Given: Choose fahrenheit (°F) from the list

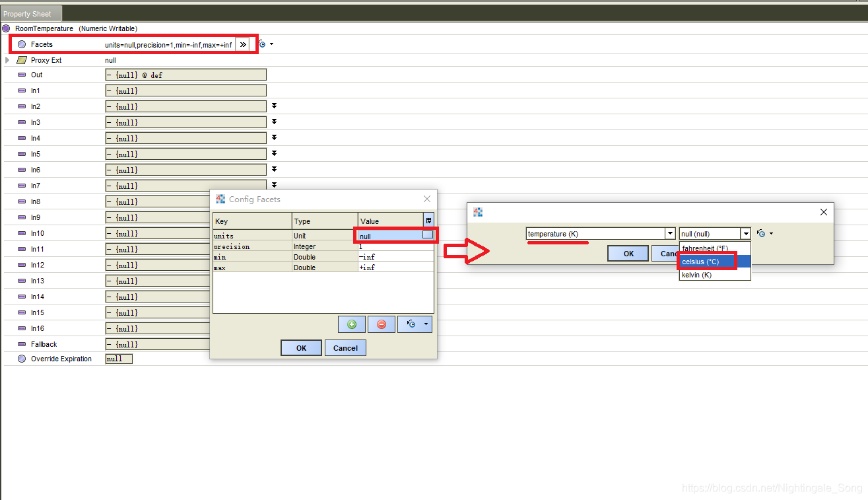Looking at the screenshot, I should (715, 248).
